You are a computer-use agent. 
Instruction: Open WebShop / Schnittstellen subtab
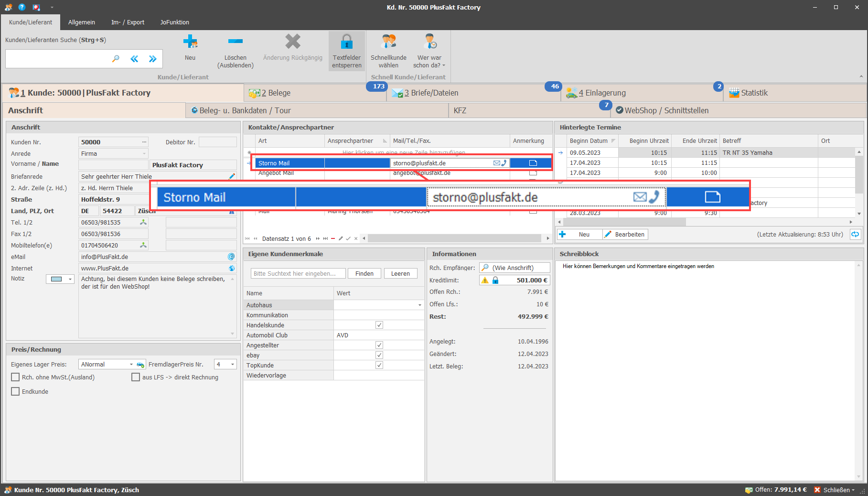pyautogui.click(x=739, y=110)
